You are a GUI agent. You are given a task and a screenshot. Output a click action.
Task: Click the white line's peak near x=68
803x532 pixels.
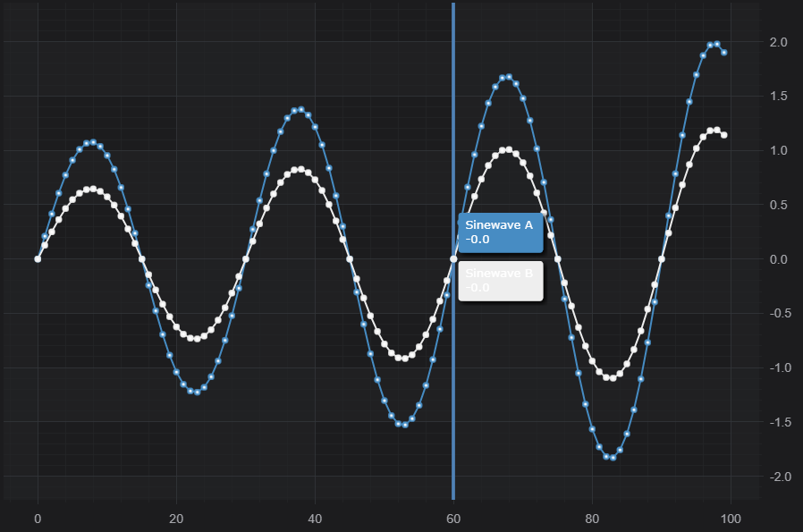tap(509, 149)
